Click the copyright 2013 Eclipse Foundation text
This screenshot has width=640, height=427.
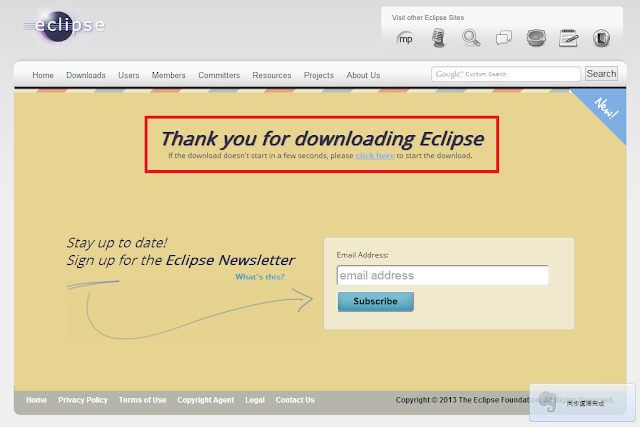tap(504, 400)
